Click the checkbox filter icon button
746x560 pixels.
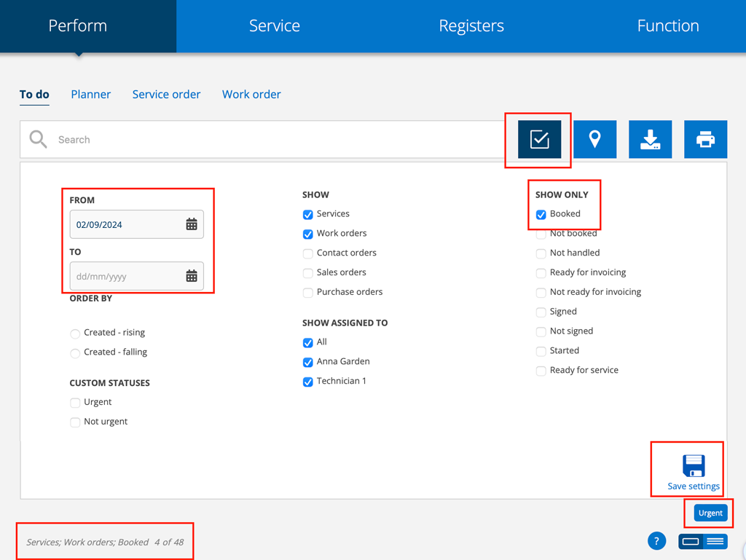539,139
